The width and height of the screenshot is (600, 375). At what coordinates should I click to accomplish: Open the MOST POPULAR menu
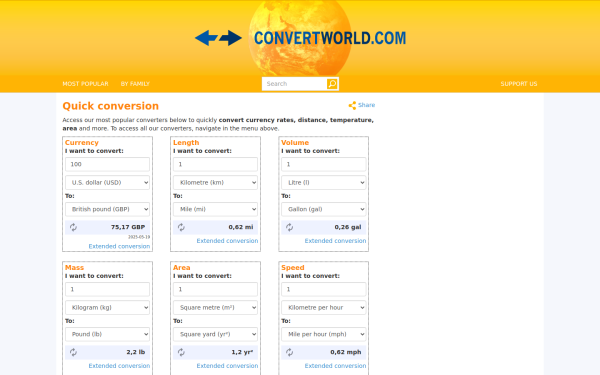85,84
